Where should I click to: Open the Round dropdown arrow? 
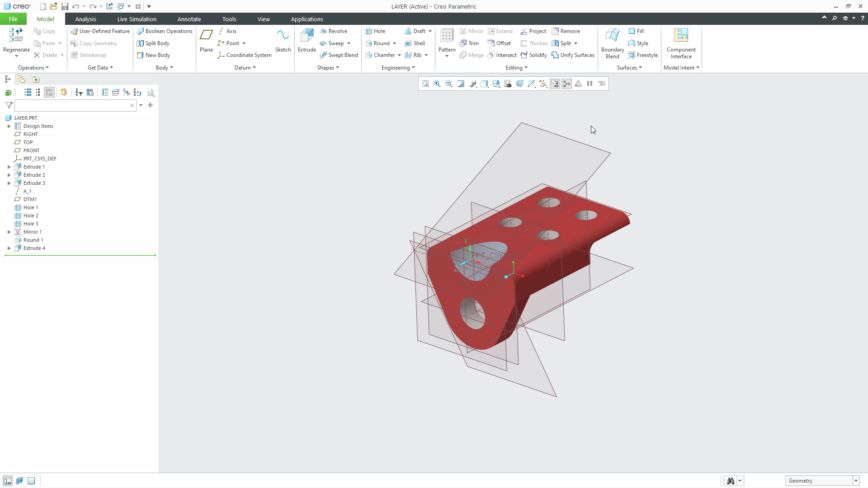tap(395, 43)
